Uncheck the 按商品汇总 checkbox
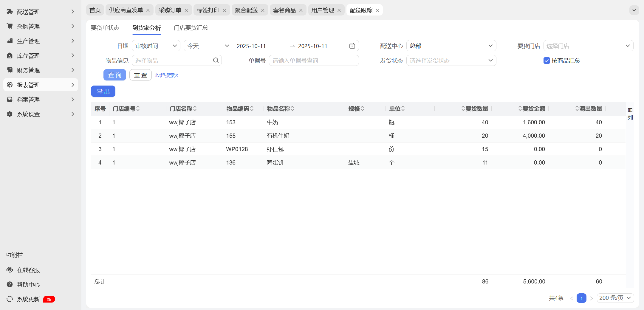 tap(547, 61)
